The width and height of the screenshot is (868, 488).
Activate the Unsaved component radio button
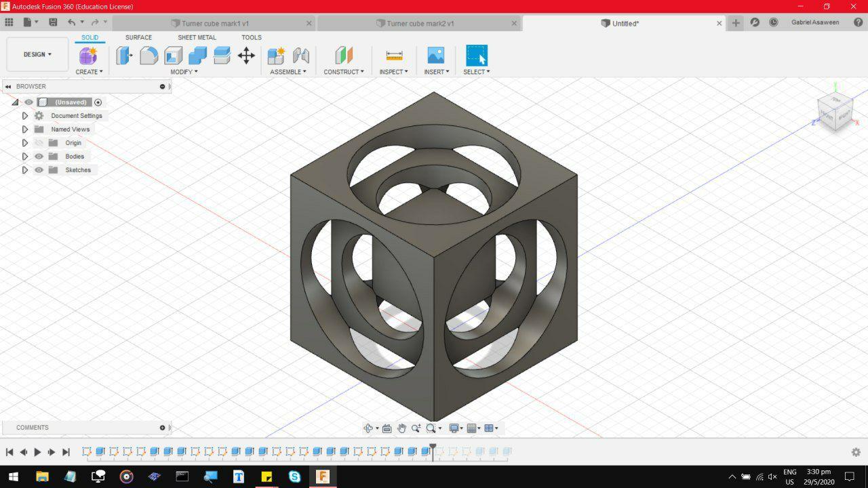coord(98,102)
